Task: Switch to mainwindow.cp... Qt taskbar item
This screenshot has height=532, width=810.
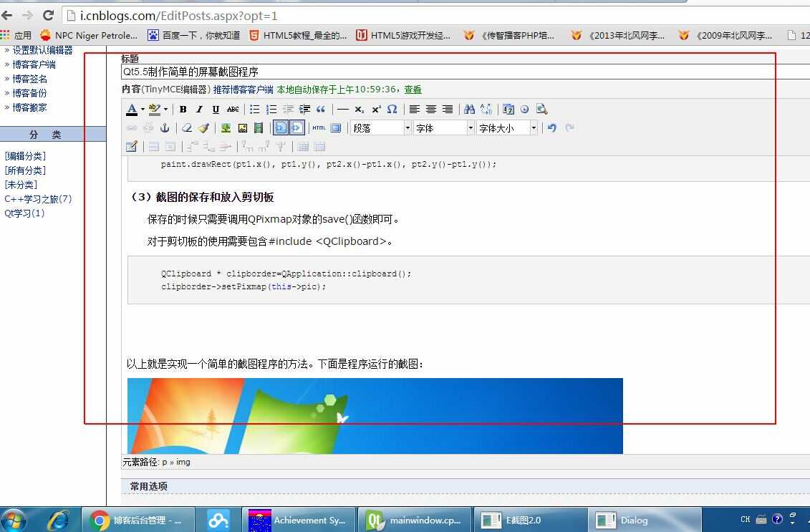Action: 414,520
